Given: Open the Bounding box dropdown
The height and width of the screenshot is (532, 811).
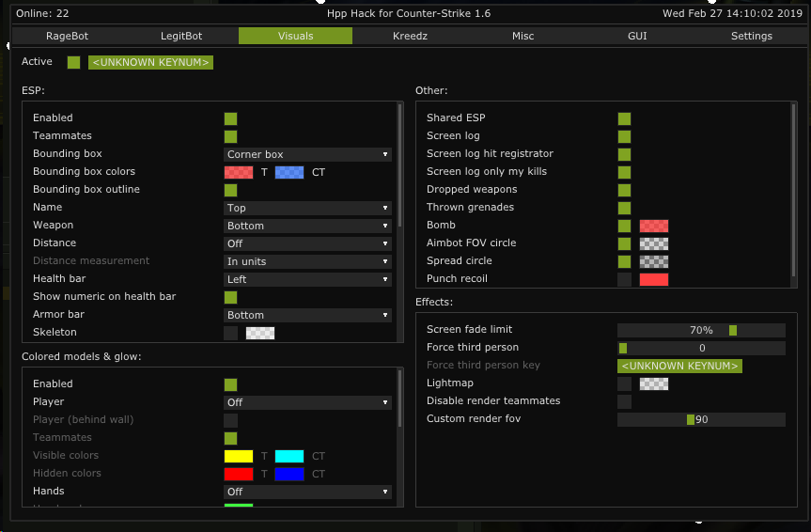Looking at the screenshot, I should (307, 154).
